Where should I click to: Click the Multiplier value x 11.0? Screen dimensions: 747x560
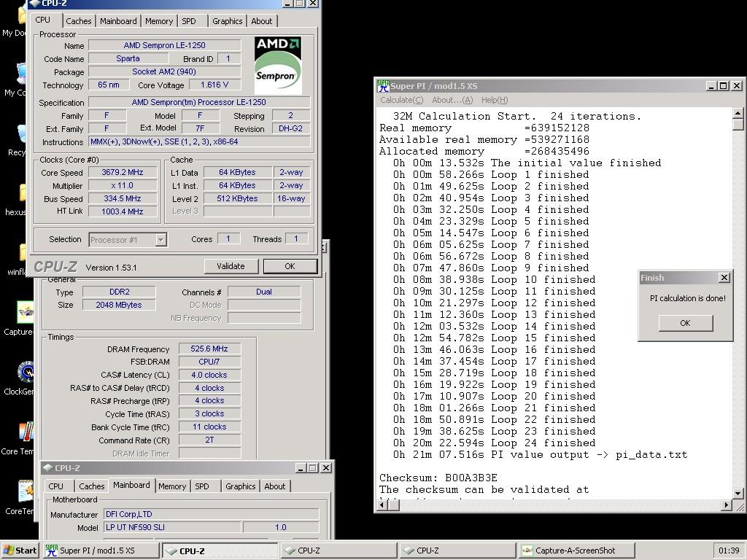[x=123, y=186]
